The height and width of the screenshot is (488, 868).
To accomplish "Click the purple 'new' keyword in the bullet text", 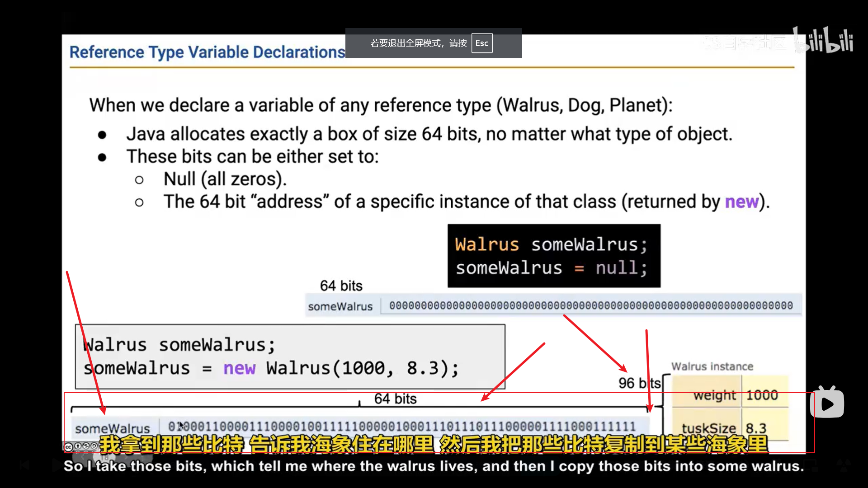I will pos(741,202).
